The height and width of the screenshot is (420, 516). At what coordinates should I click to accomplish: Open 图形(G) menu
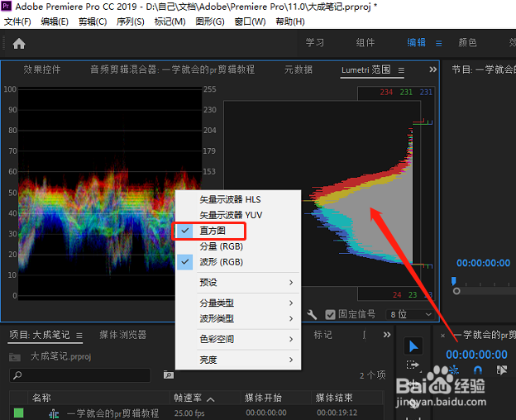point(210,21)
